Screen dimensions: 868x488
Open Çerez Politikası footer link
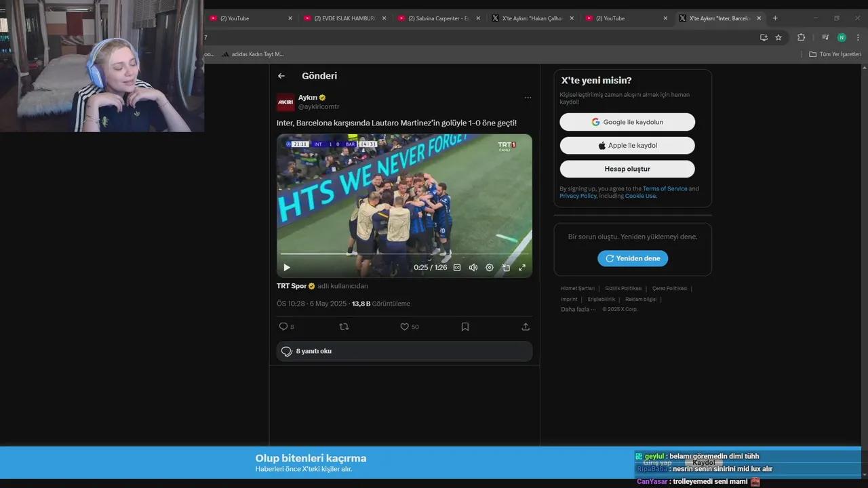pyautogui.click(x=669, y=289)
